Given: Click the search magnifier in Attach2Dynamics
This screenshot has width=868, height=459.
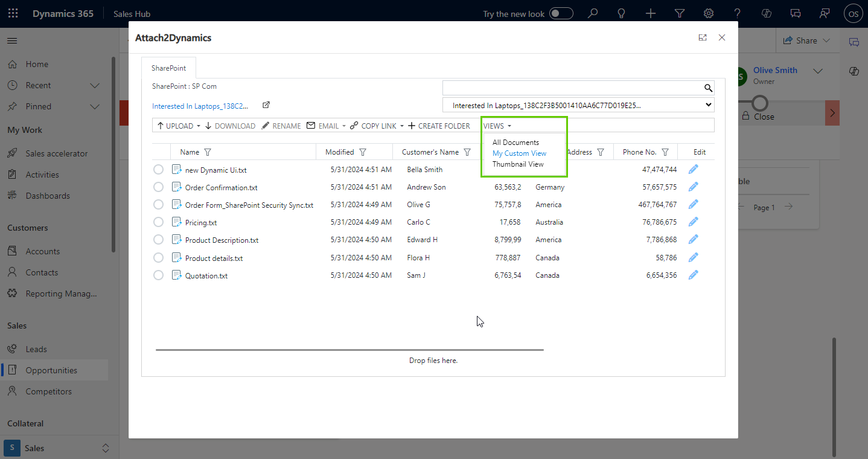Looking at the screenshot, I should pyautogui.click(x=708, y=88).
